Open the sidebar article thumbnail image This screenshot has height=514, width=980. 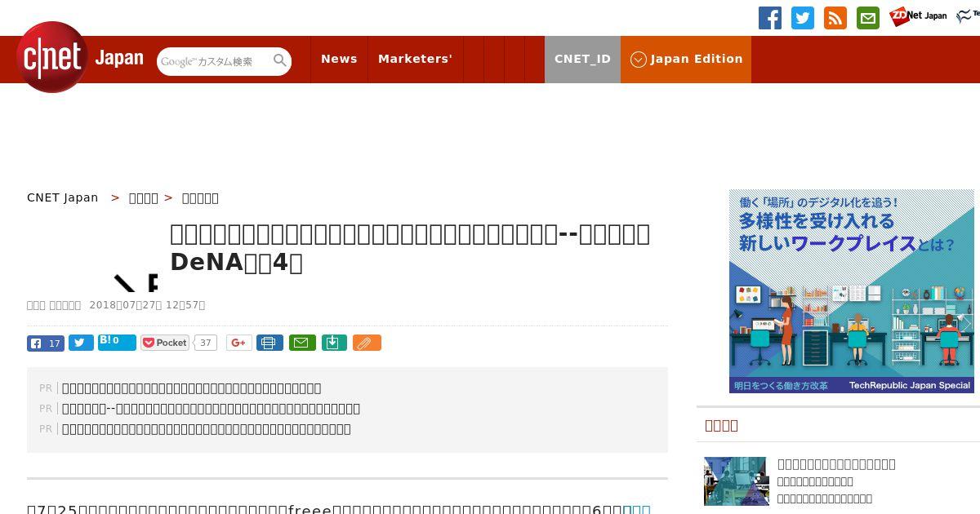pos(737,481)
